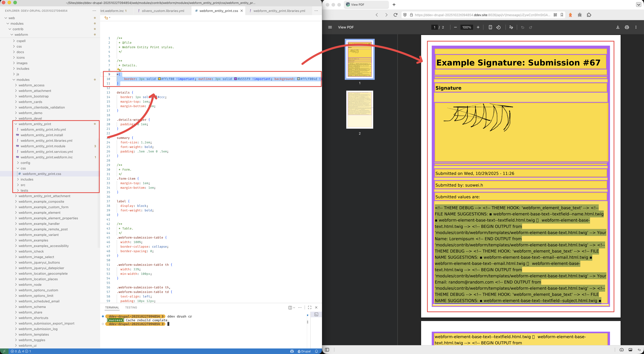Open webform_entity_print.module in the explorer
Screen dimensions: 644x354
tap(43, 146)
